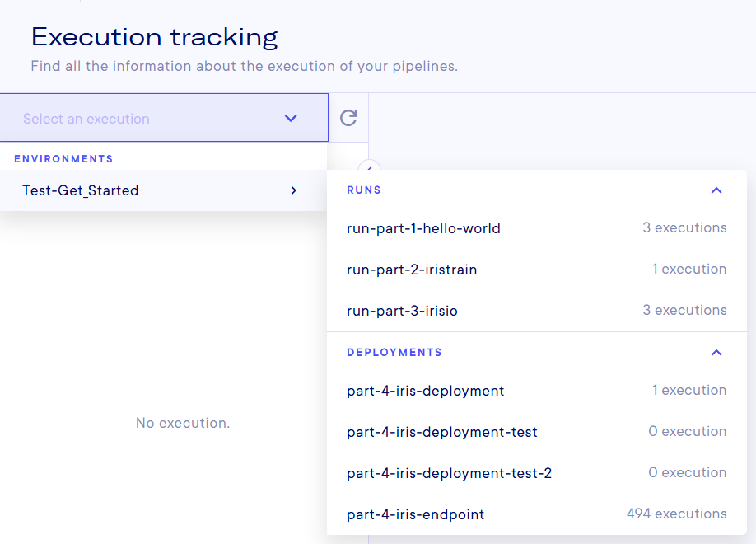This screenshot has width=756, height=544.
Task: Select part-4-iris-endpoint deployment
Action: pyautogui.click(x=537, y=514)
